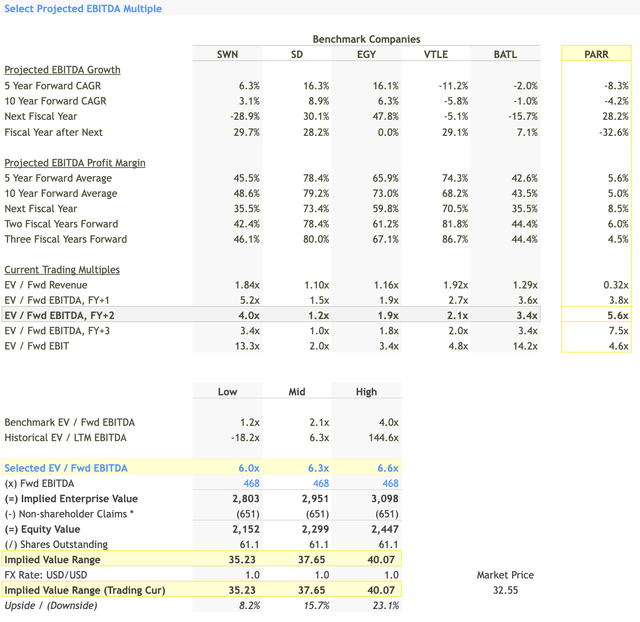Select the Benchmark Companies header

tap(366, 39)
